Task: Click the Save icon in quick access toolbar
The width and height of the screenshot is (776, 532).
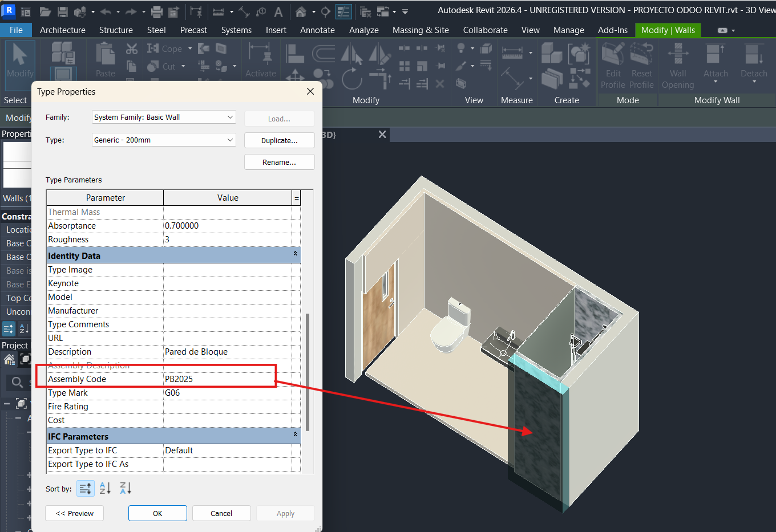Action: tap(62, 10)
